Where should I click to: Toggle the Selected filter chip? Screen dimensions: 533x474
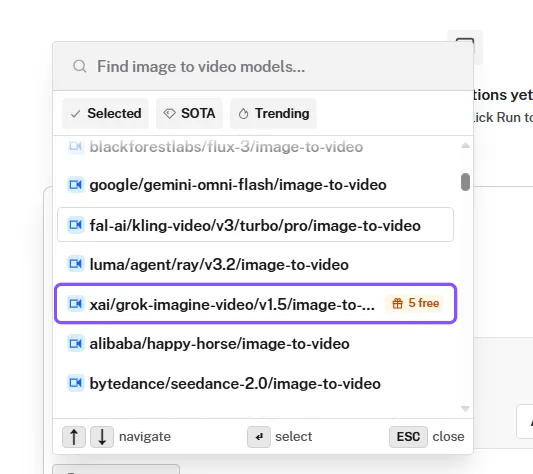coord(106,114)
